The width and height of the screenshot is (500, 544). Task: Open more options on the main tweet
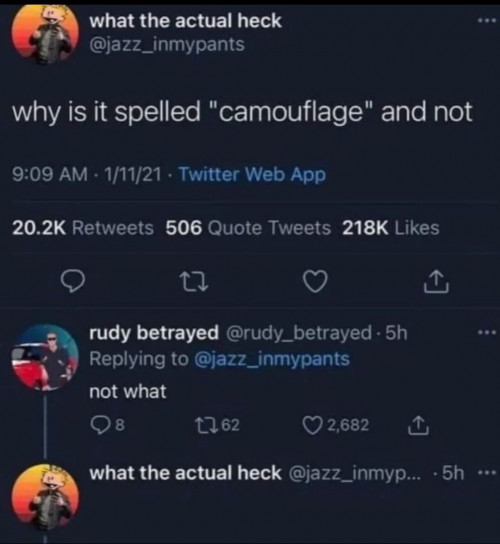(487, 21)
